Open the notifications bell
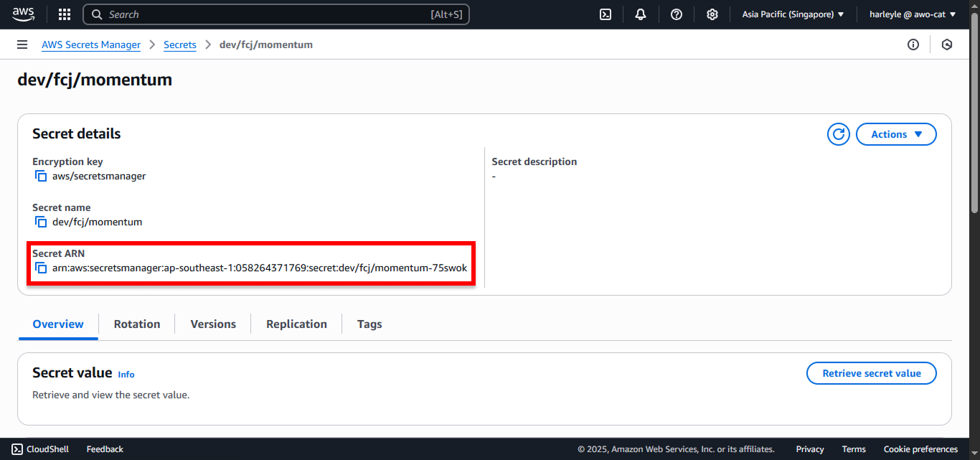 641,14
